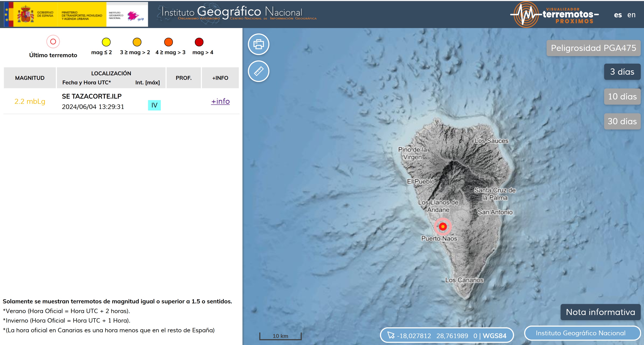Click the +INFO column header

220,78
